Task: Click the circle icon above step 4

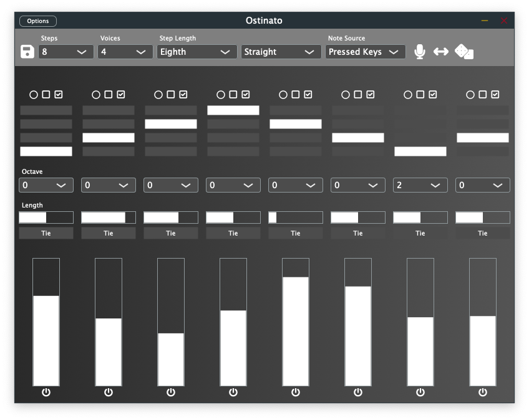Action: pyautogui.click(x=221, y=95)
